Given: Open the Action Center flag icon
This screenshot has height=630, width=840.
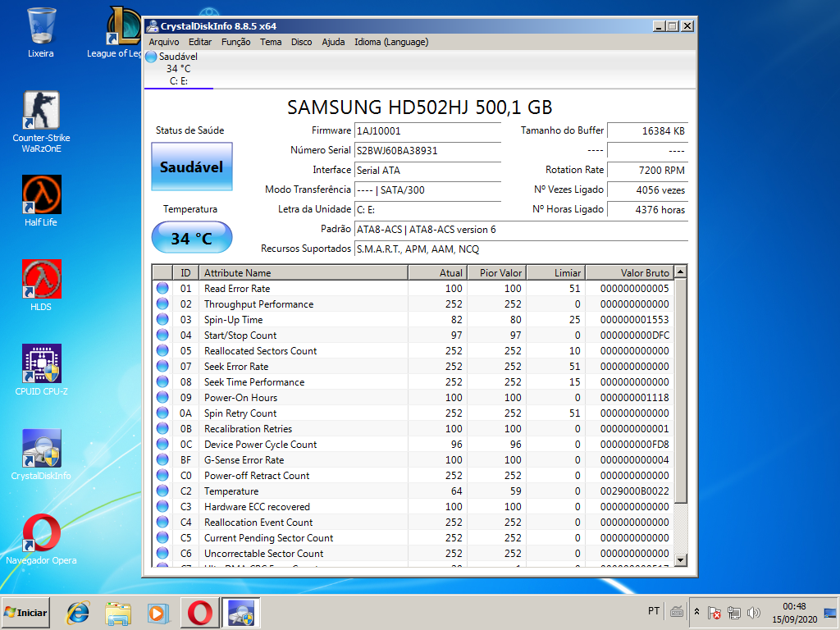Looking at the screenshot, I should click(714, 612).
